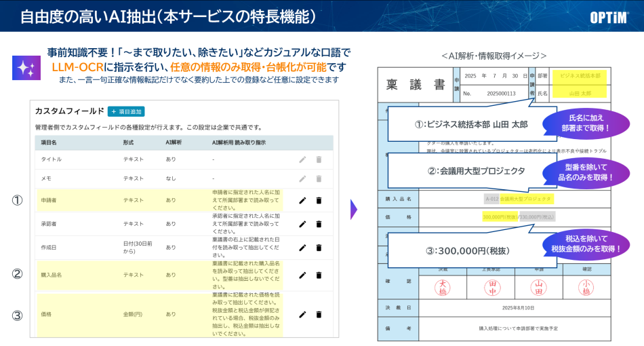Click the カスタムフィールド section heading

tap(68, 111)
